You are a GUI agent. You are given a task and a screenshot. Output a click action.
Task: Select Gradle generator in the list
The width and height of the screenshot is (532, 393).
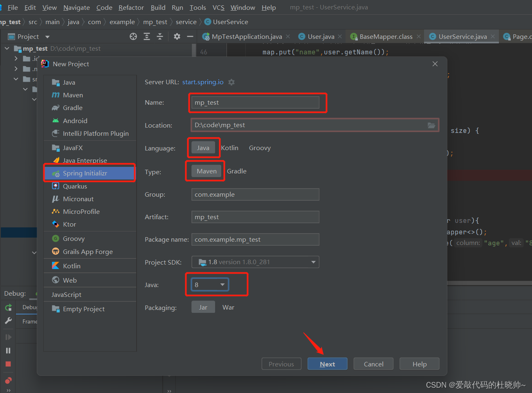[90, 108]
